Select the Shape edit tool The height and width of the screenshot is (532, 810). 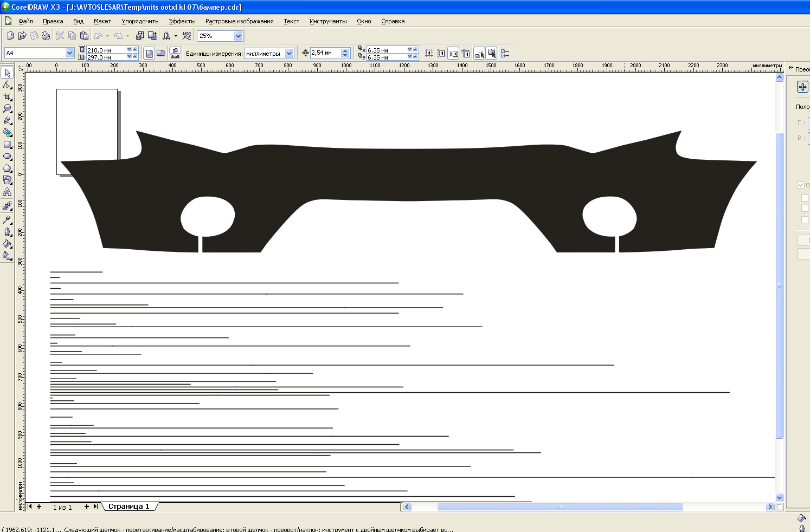(8, 85)
